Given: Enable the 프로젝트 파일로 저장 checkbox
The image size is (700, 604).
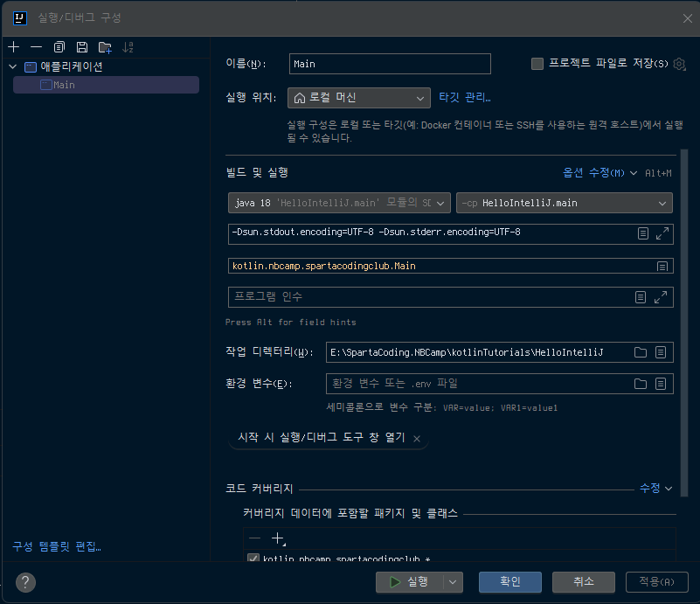Looking at the screenshot, I should [537, 64].
